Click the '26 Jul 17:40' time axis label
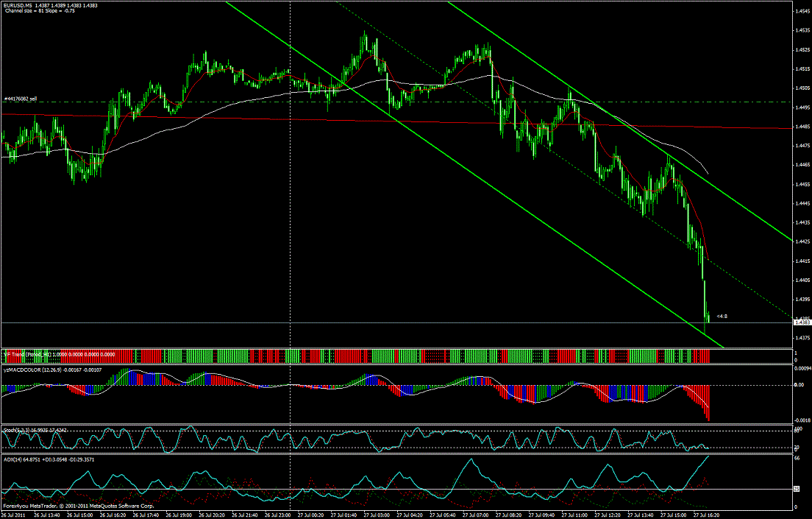The image size is (812, 519). pos(146,515)
